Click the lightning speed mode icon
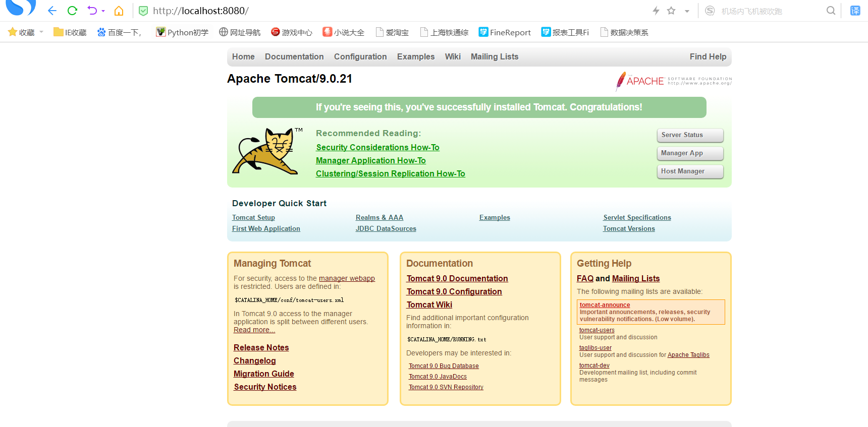This screenshot has height=427, width=868. coord(656,11)
